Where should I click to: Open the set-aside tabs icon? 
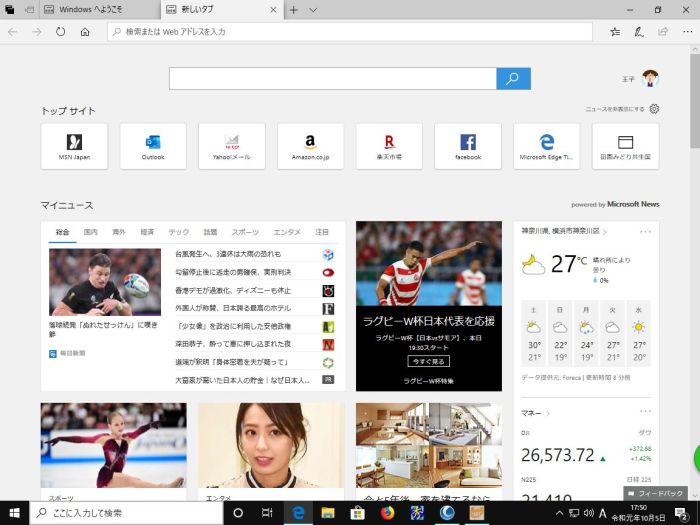click(8, 9)
